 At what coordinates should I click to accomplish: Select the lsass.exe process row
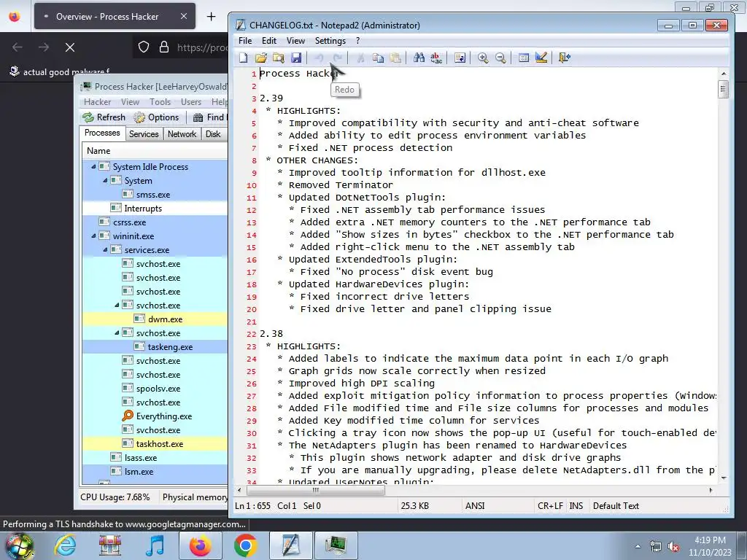[x=155, y=458]
